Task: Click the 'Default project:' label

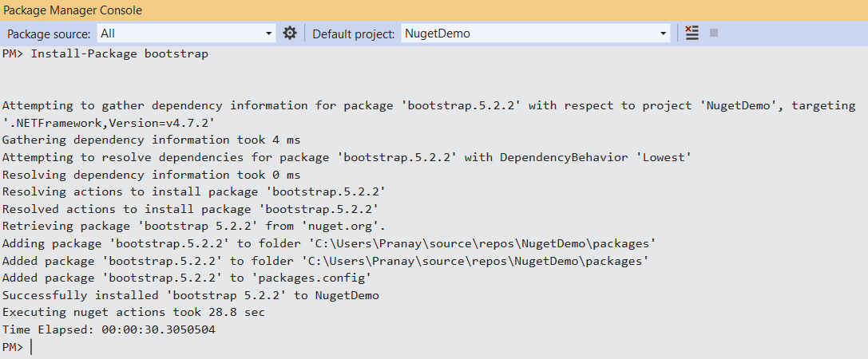Action: pos(353,34)
